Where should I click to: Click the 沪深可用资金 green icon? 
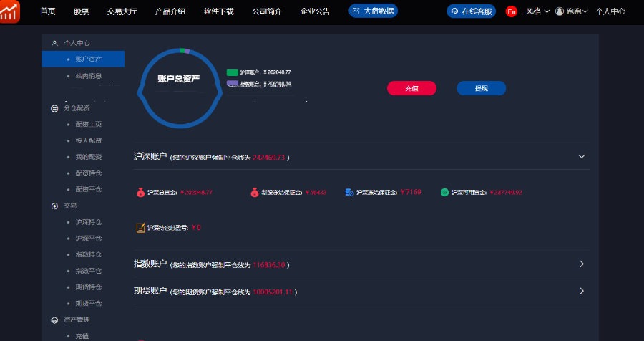444,192
